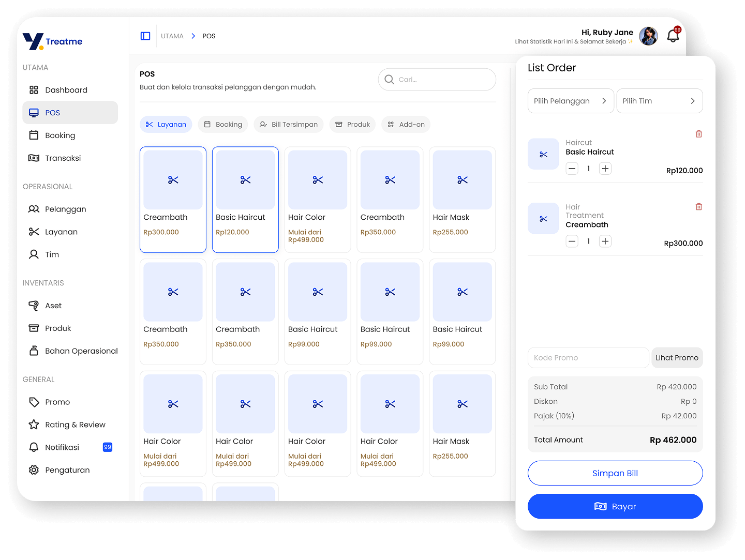Viewport: 745px width, 560px height.
Task: Click the Diskon value Rp 0
Action: click(x=689, y=401)
